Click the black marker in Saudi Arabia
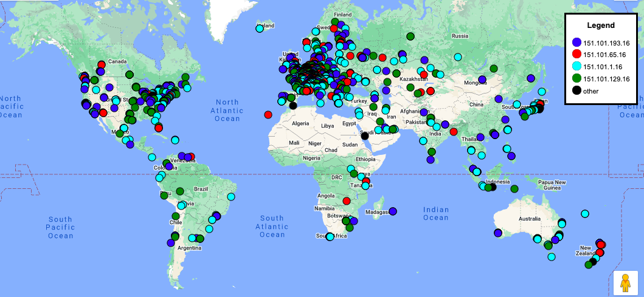The image size is (644, 297). [x=365, y=136]
